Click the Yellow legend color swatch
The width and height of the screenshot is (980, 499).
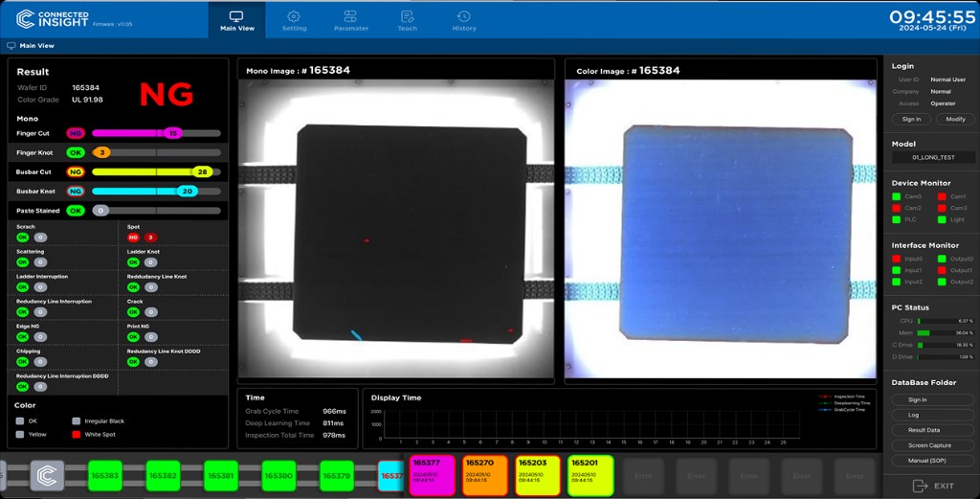click(x=20, y=434)
